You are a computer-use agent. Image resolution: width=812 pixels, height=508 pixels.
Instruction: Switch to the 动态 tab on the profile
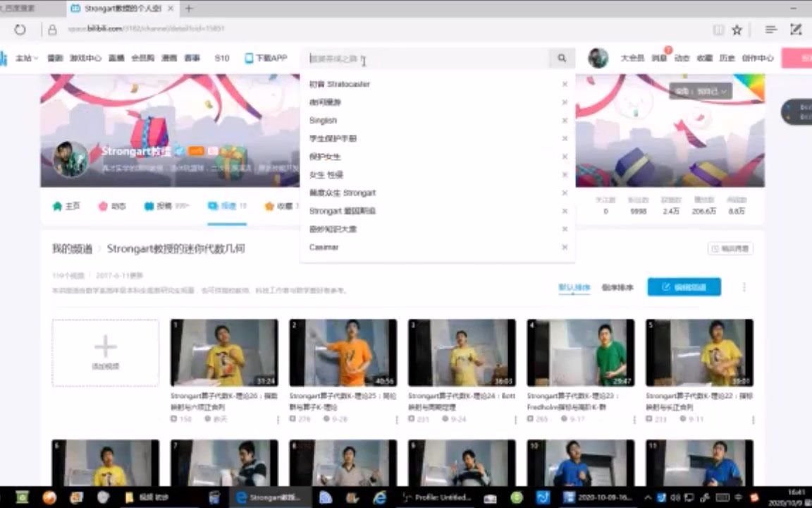(x=112, y=205)
